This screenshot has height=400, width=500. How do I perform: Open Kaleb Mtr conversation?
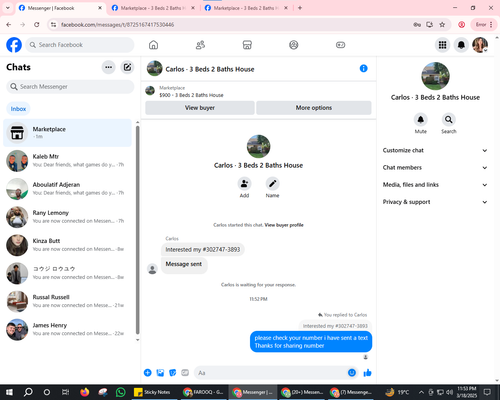[68, 161]
